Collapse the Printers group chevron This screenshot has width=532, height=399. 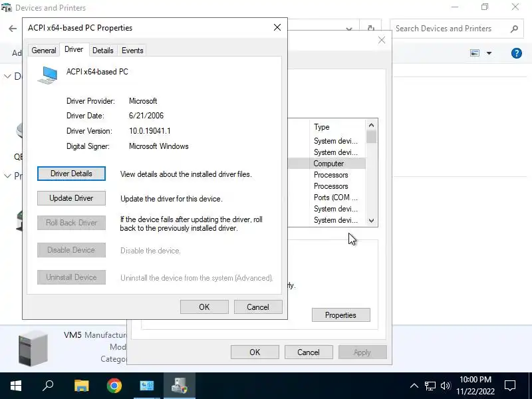tap(7, 176)
